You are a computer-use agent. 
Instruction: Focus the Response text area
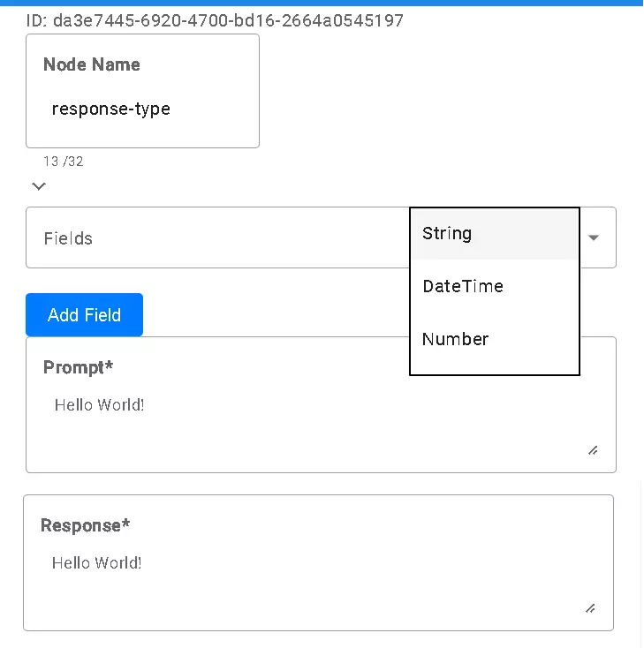[318, 583]
